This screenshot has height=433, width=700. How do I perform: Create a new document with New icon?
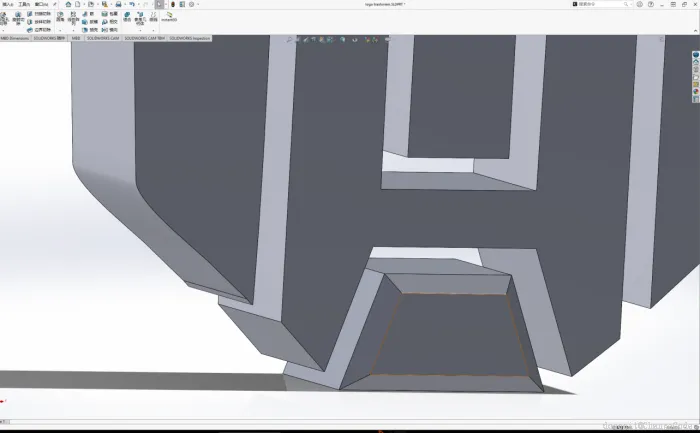pos(78,4)
